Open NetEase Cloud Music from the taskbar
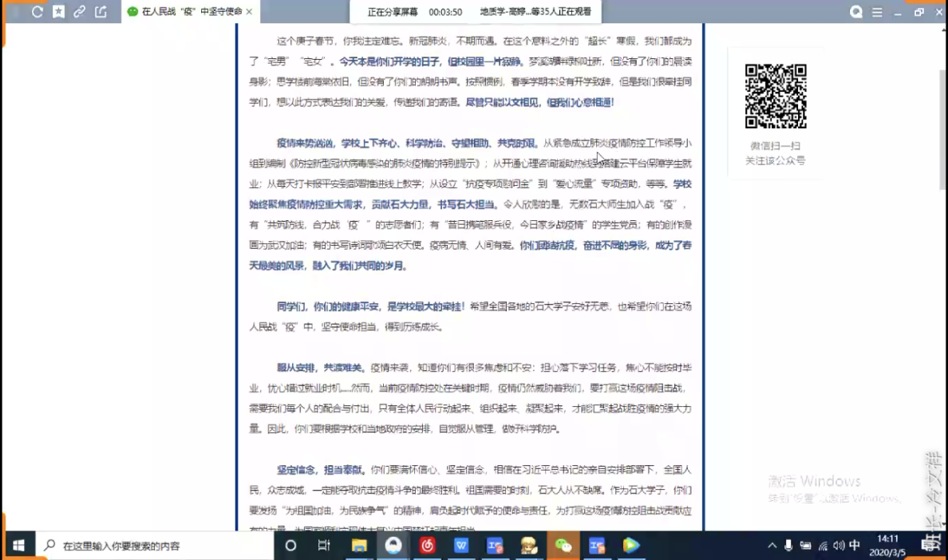948x560 pixels. [x=427, y=546]
